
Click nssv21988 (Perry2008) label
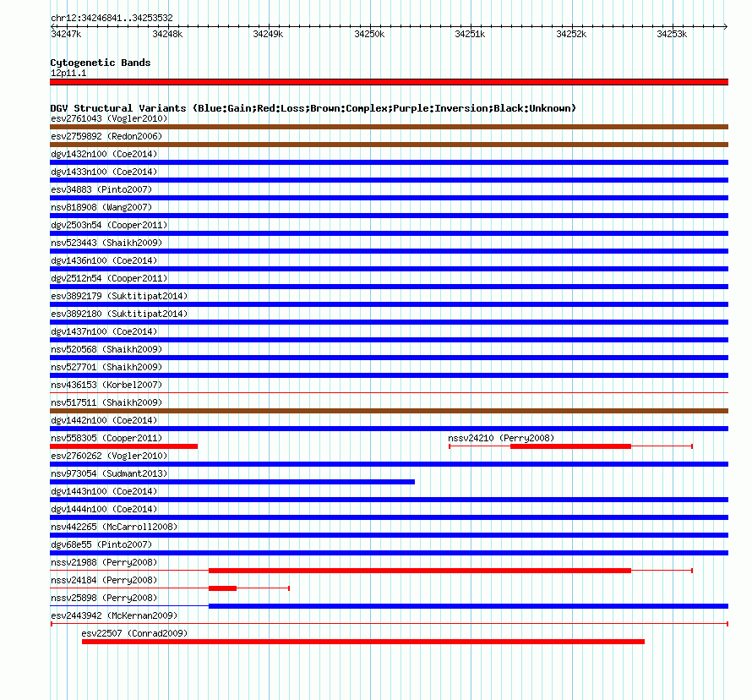pos(104,562)
